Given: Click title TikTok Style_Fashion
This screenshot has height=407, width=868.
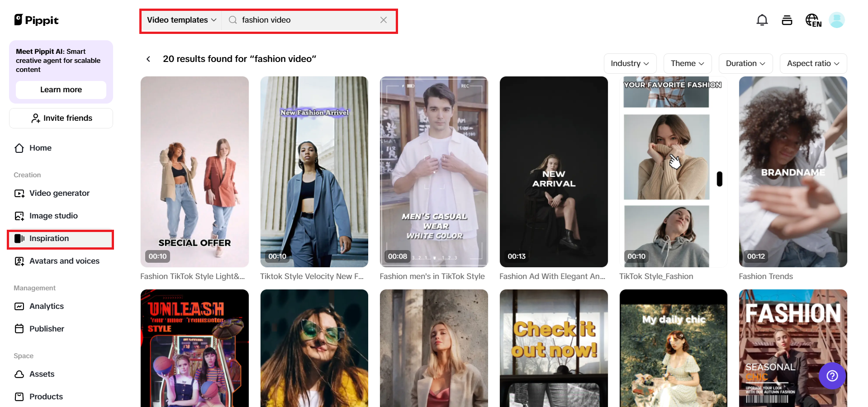Looking at the screenshot, I should click(x=656, y=276).
